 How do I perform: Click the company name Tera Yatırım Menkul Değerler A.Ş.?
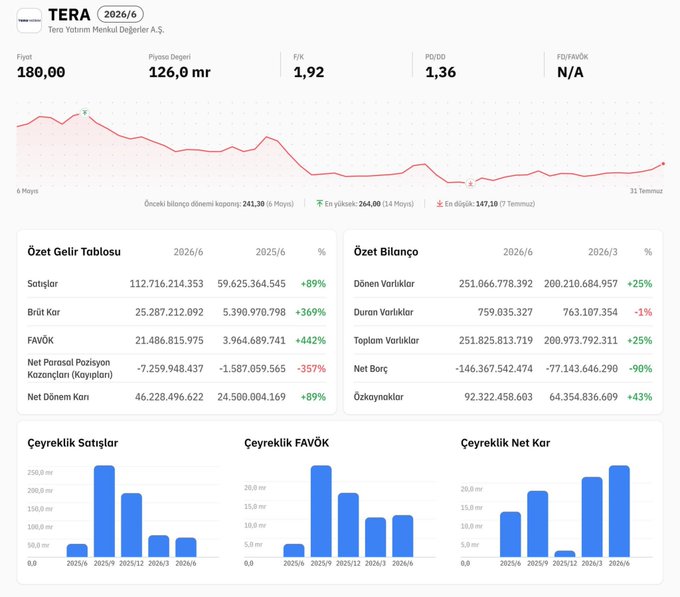coord(106,29)
